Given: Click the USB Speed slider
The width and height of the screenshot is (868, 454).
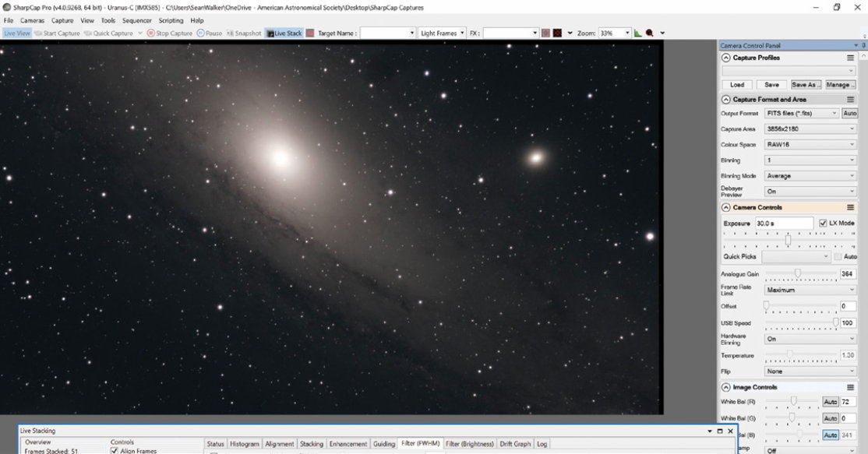Looking at the screenshot, I should click(x=801, y=323).
